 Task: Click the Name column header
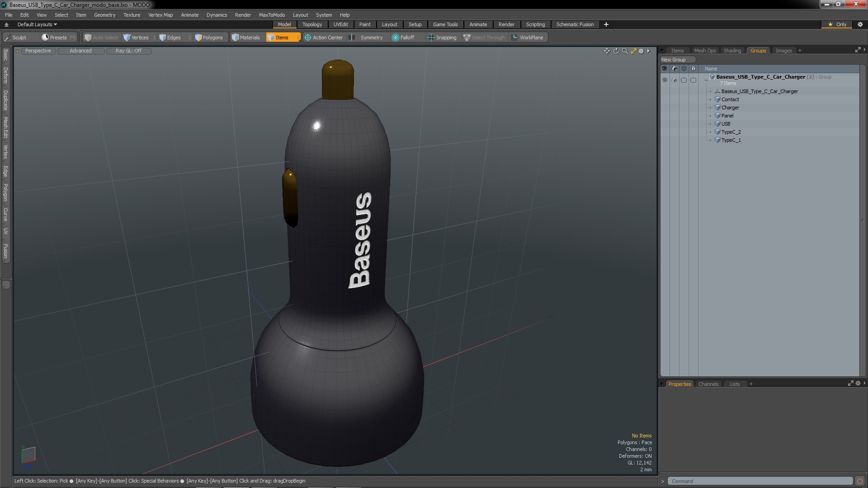pyautogui.click(x=711, y=69)
